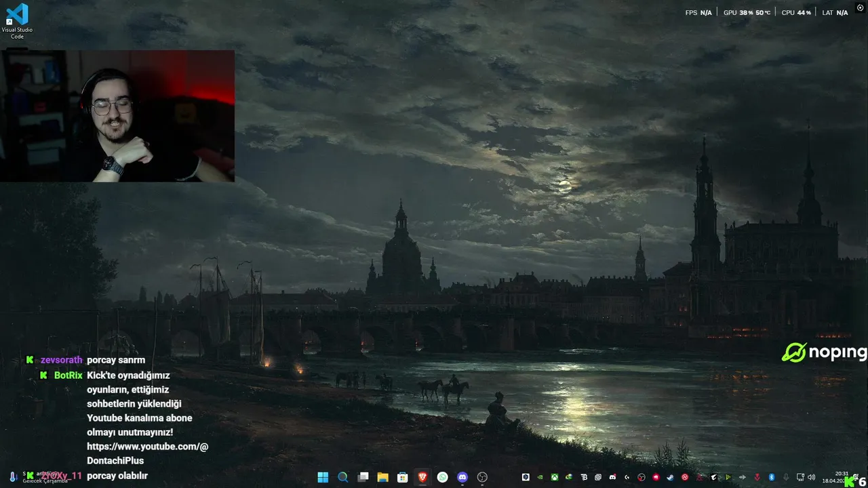Open the Windows Start menu
Screen dimensions: 868x488
coord(323,477)
